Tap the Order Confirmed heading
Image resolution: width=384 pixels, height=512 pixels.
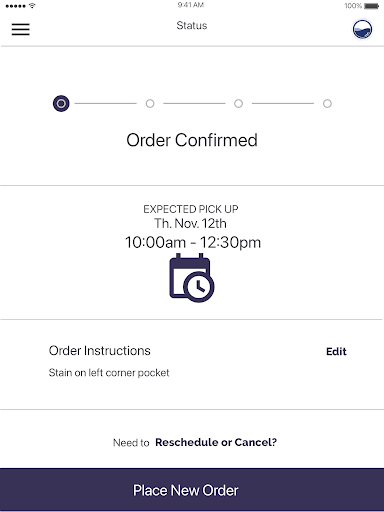(x=192, y=140)
